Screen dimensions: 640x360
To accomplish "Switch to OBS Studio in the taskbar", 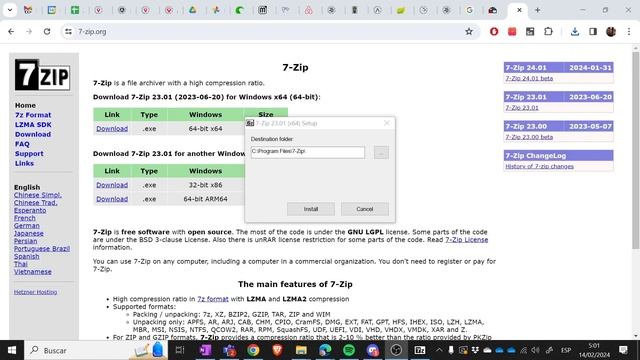I will tap(396, 350).
